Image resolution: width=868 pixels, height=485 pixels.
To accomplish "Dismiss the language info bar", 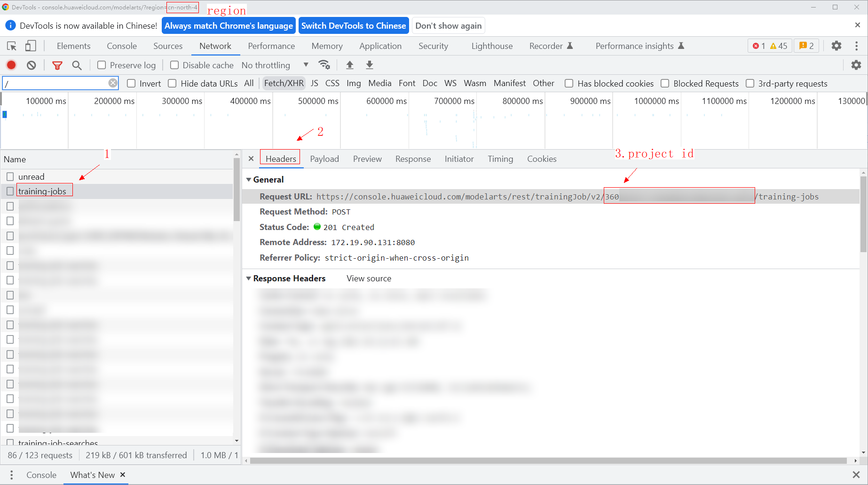I will pos(858,25).
